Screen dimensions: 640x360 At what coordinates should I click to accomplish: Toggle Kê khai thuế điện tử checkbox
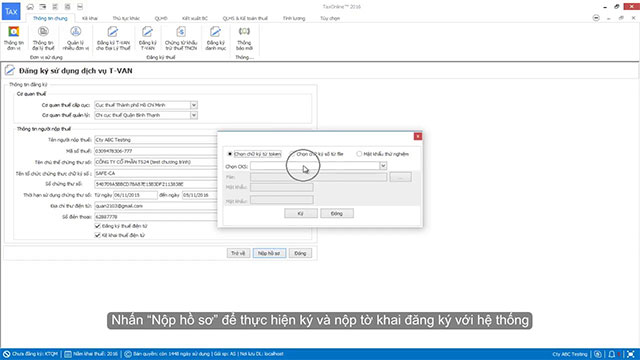coord(98,235)
